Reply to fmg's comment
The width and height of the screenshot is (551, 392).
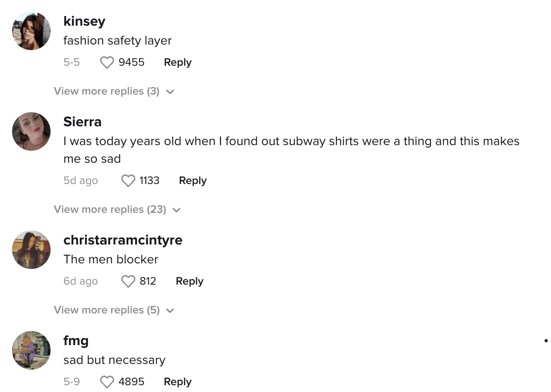pyautogui.click(x=178, y=382)
